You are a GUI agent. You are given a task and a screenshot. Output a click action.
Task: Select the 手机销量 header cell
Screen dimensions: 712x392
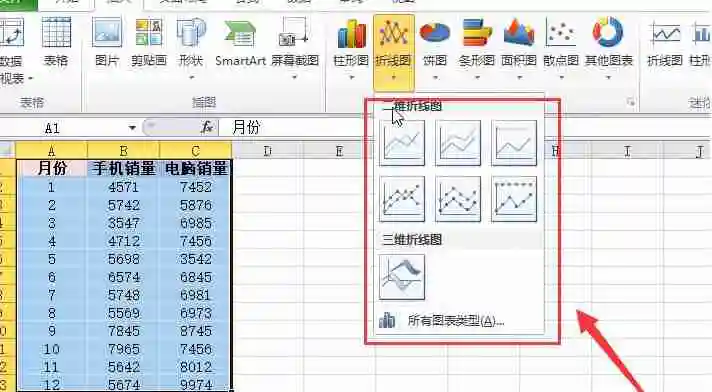pos(124,168)
